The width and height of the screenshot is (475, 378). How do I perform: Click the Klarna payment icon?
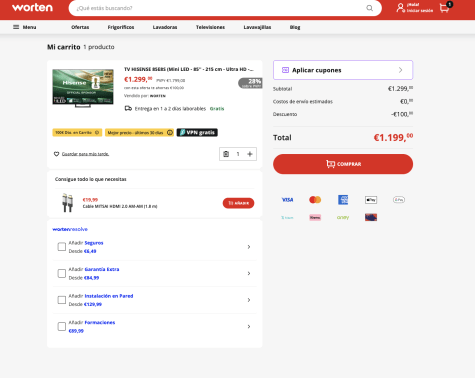pyautogui.click(x=315, y=218)
